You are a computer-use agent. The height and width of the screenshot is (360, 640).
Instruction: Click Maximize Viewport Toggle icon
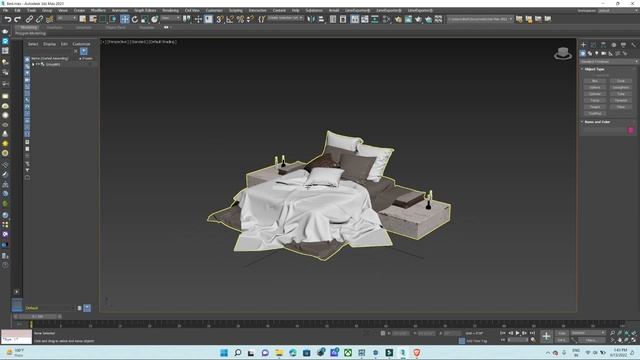tap(633, 340)
